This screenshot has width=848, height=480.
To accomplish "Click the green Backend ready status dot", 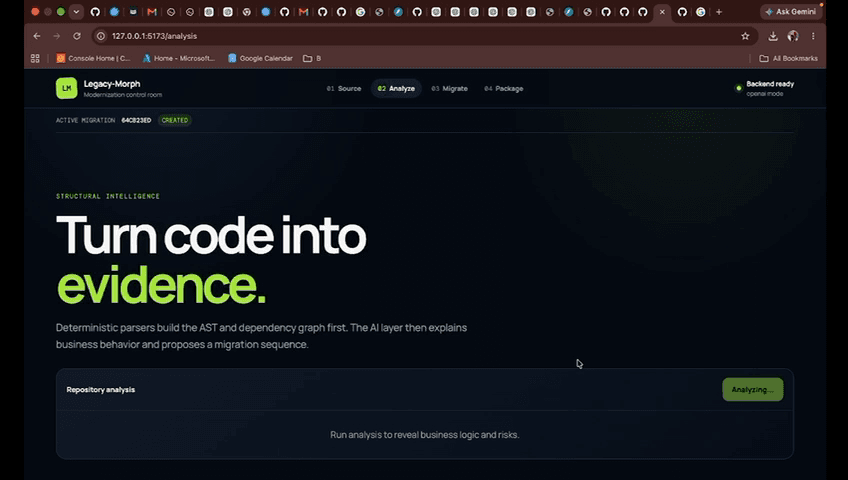I will coord(738,88).
